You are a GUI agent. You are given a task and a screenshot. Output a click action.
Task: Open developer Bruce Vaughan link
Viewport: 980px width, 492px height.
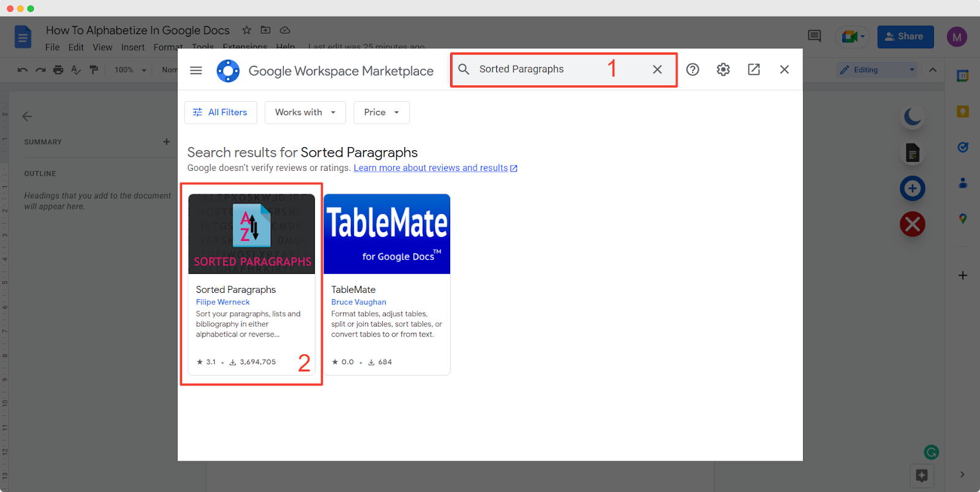click(x=359, y=302)
